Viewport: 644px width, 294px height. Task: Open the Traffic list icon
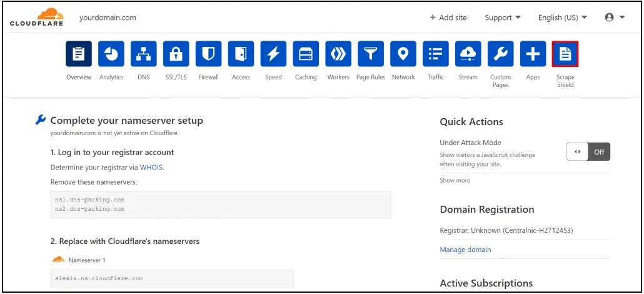click(435, 54)
